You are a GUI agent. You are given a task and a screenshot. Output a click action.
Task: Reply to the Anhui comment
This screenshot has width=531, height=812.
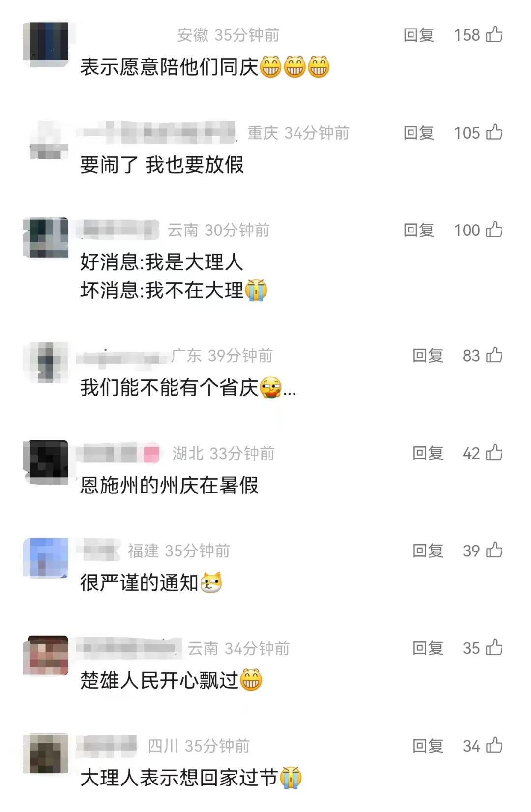click(418, 35)
